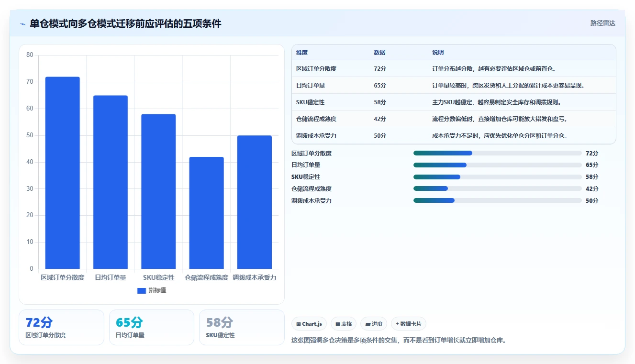
Task: Click the 58分 SKU稳定性 data card
Action: point(242,327)
